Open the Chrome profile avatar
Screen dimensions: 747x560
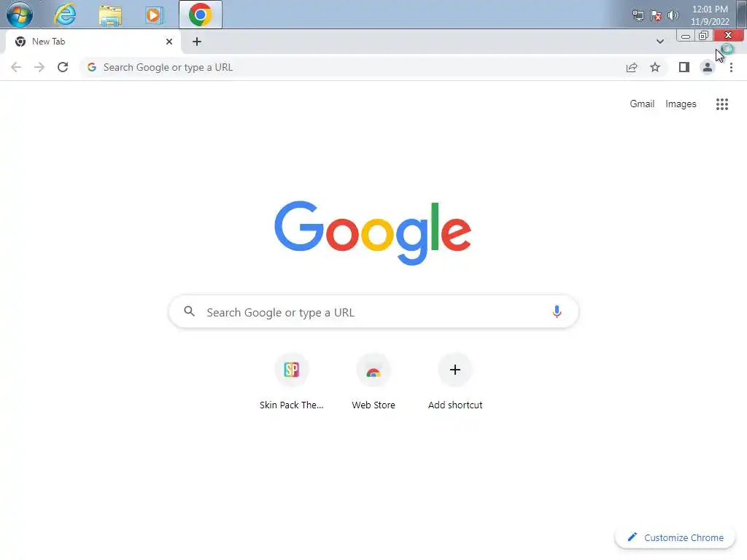(708, 67)
